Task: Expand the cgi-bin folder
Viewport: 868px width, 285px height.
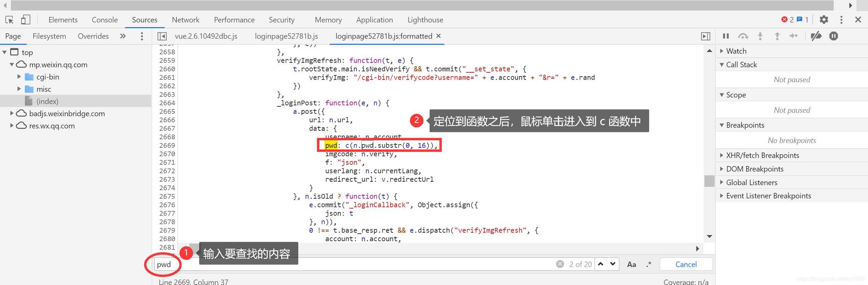Action: 19,77
